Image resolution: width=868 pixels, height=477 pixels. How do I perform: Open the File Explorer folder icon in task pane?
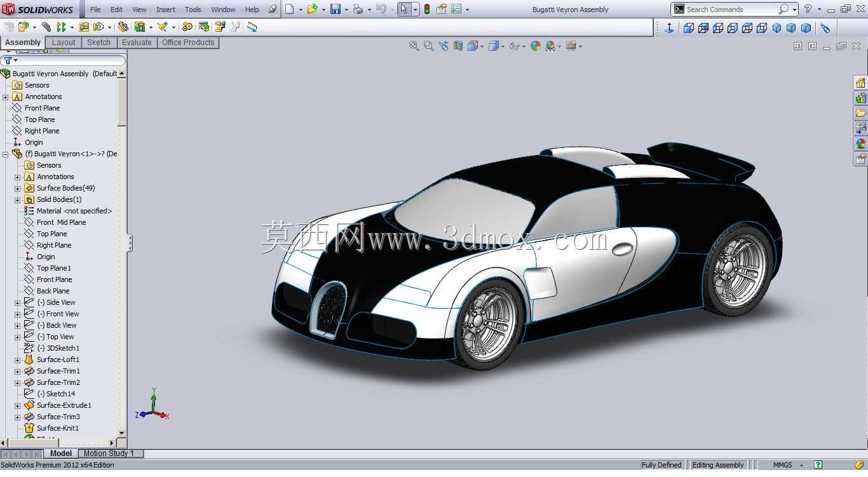point(860,113)
